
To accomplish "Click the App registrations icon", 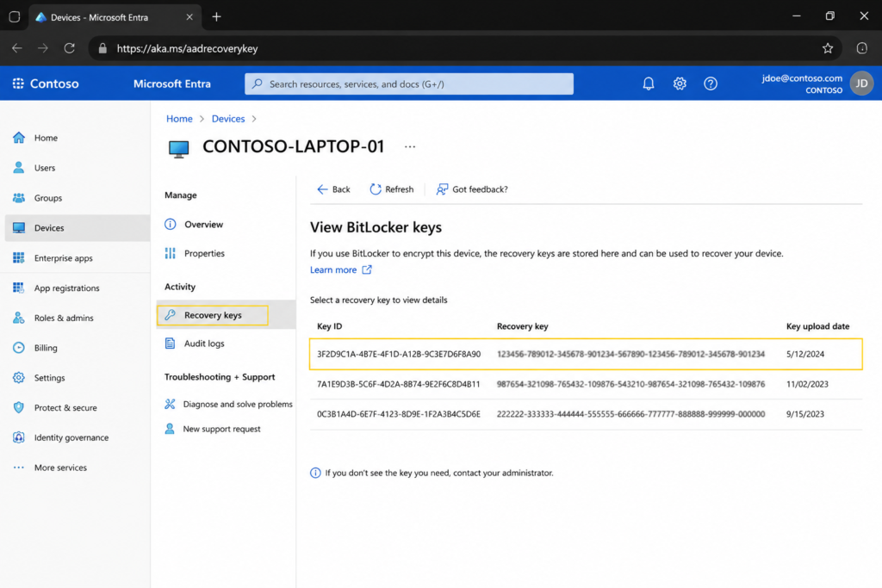I will point(19,288).
